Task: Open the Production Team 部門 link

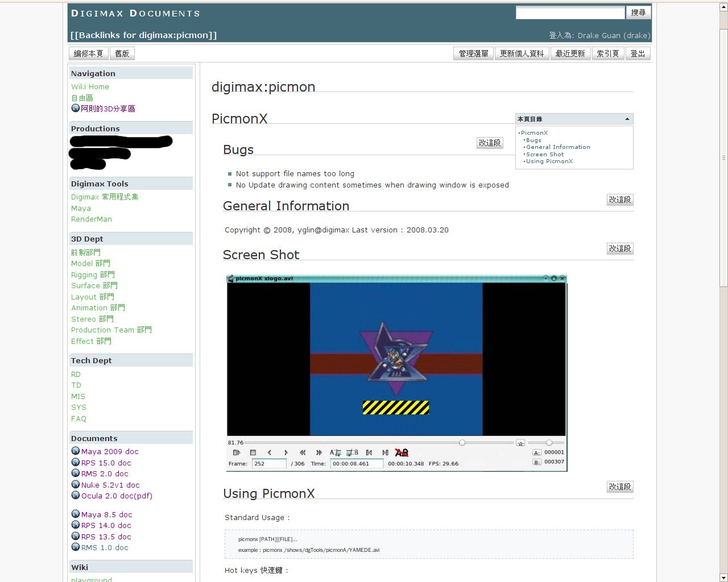Action: pos(111,330)
